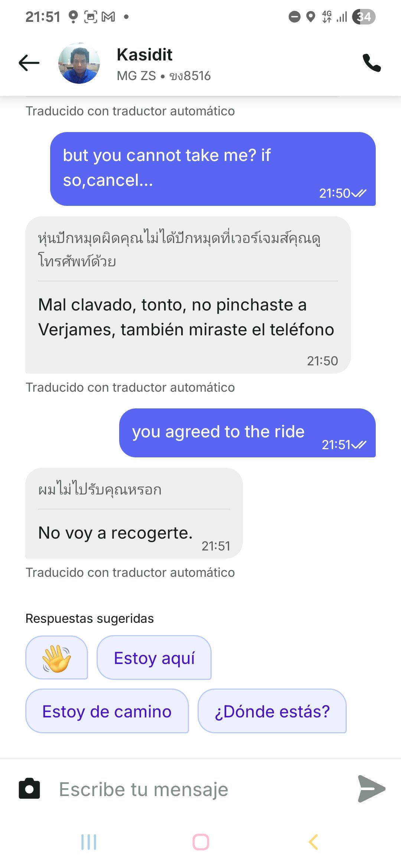Focus the "Escribe tu mensaje" text field
Viewport: 401px width, 868px height.
click(200, 789)
